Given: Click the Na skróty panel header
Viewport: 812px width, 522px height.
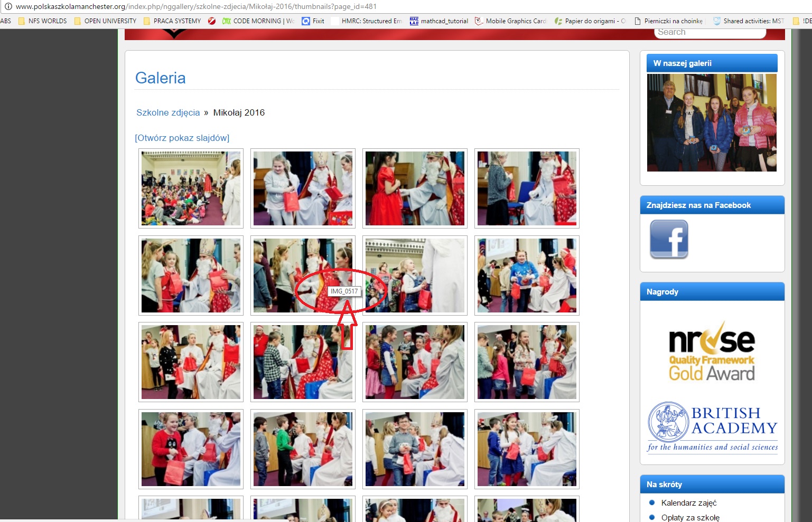Looking at the screenshot, I should point(712,485).
